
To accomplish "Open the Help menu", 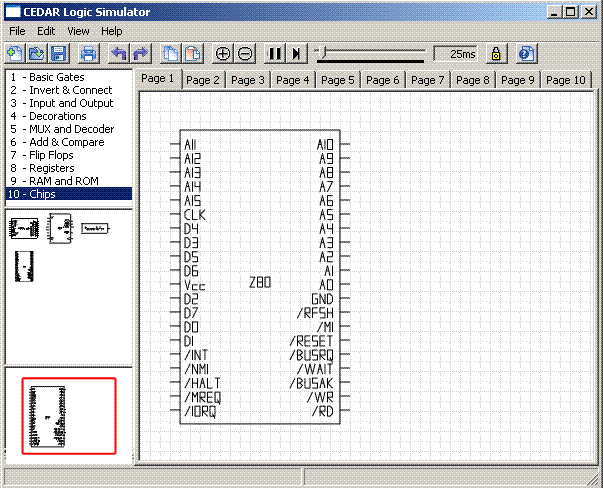I will [112, 31].
